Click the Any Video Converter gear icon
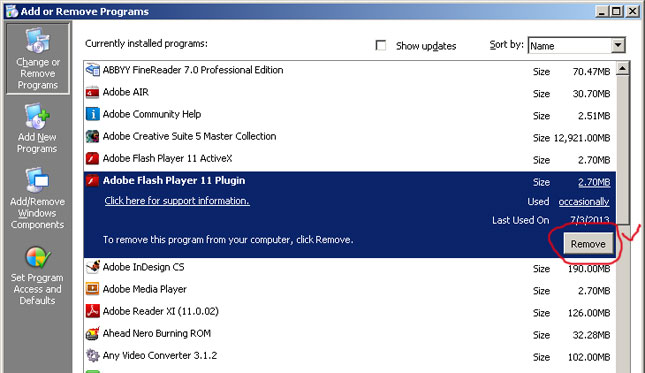The image size is (645, 373). [x=93, y=356]
